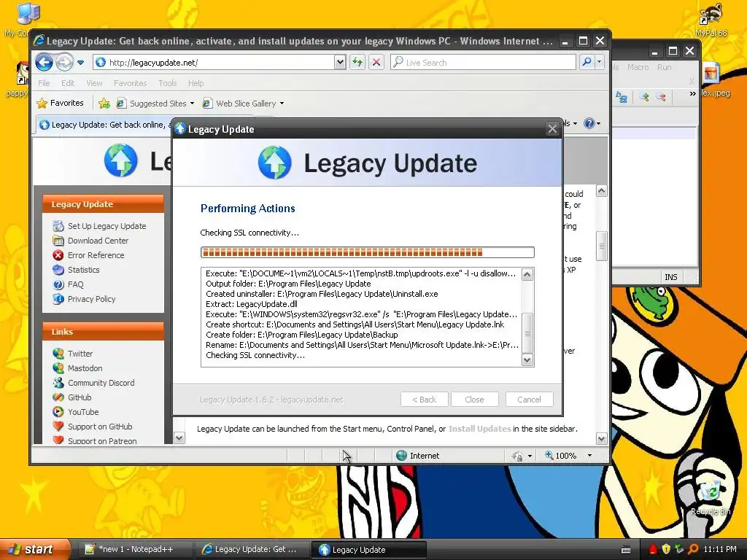
Task: Open the Favorites menu in menu bar
Action: tap(130, 83)
